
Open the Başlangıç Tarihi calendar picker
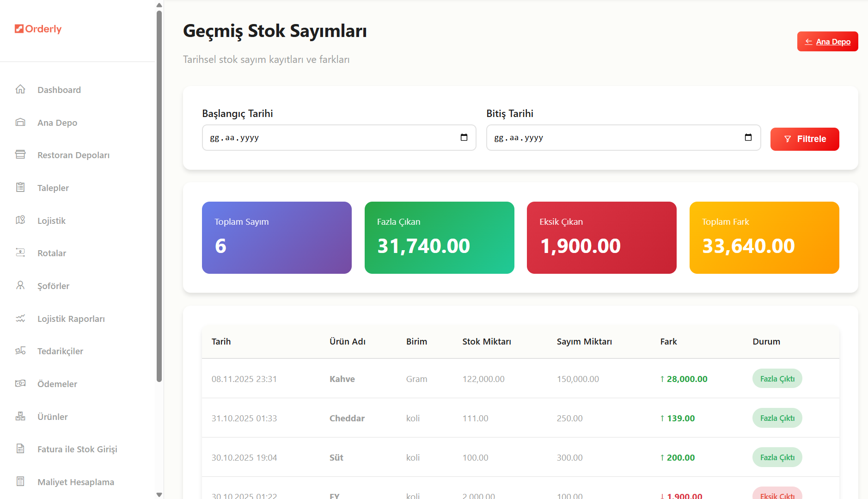point(464,137)
